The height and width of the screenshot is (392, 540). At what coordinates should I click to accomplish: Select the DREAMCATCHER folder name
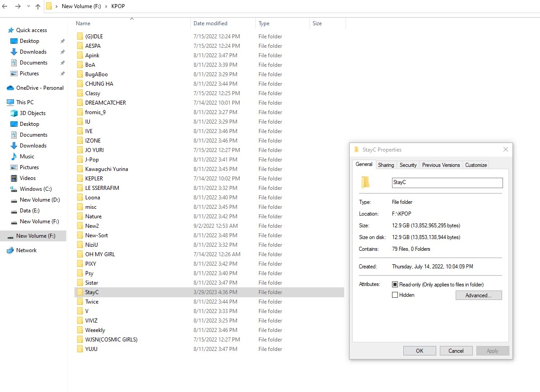(106, 103)
